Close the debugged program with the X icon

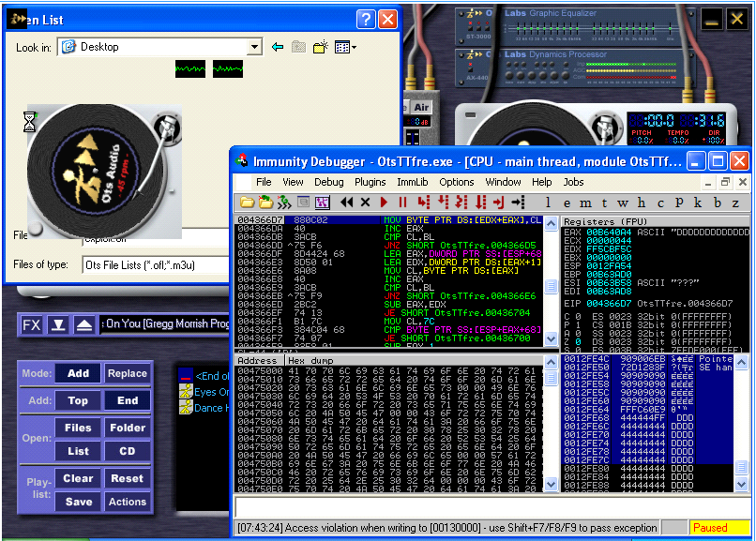coord(366,203)
